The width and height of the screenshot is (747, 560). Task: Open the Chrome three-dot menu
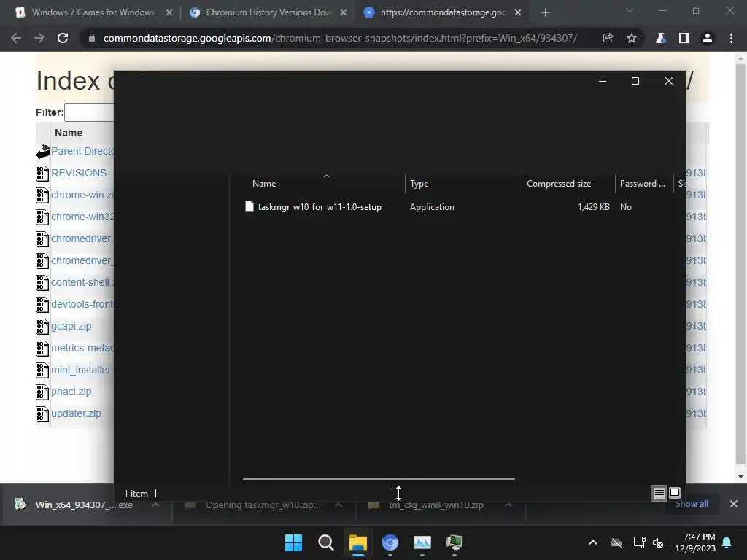[731, 38]
